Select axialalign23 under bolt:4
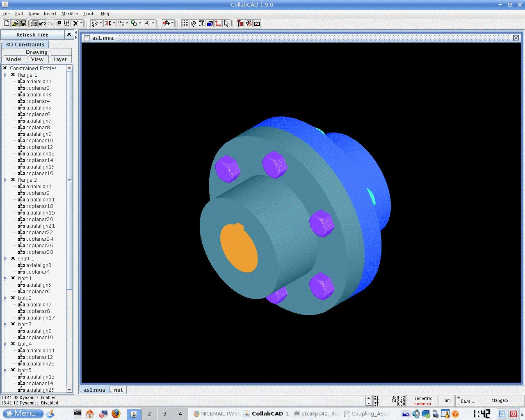This screenshot has width=525, height=420. point(40,364)
